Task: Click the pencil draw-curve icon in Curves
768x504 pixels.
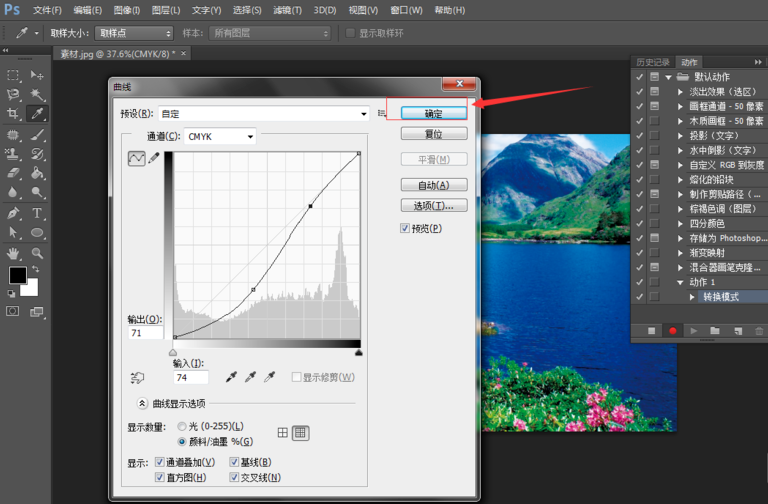Action: coord(154,158)
